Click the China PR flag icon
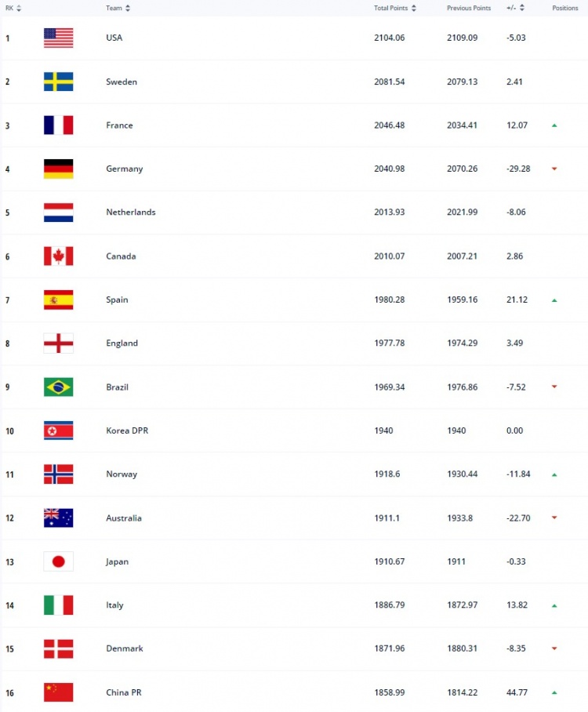 [x=58, y=692]
